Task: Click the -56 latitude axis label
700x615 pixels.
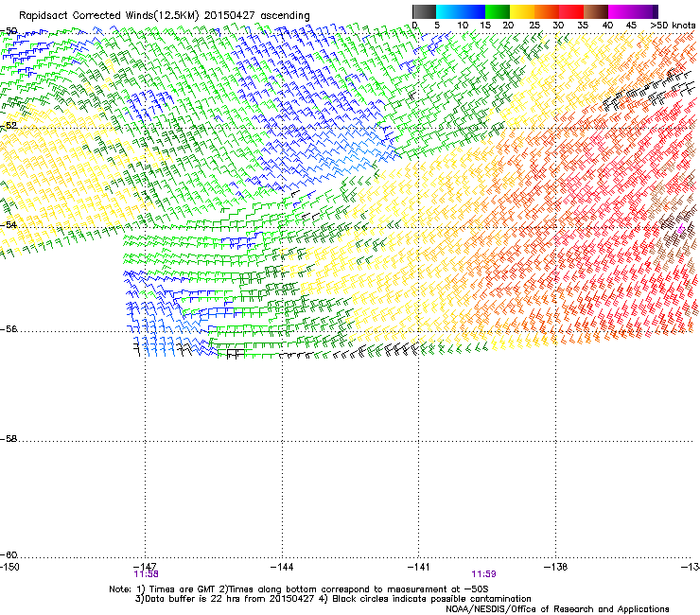Action: [9, 329]
